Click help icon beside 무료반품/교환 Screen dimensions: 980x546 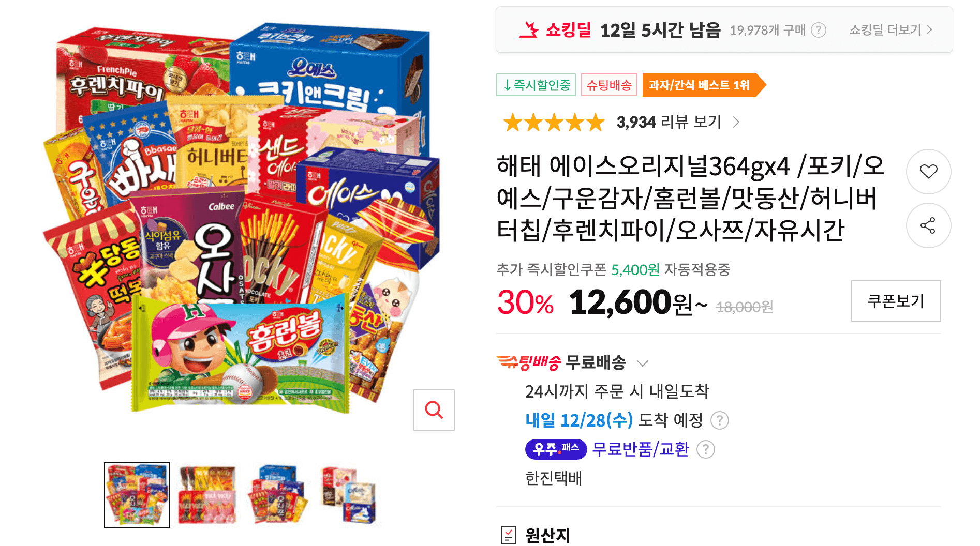pos(705,449)
